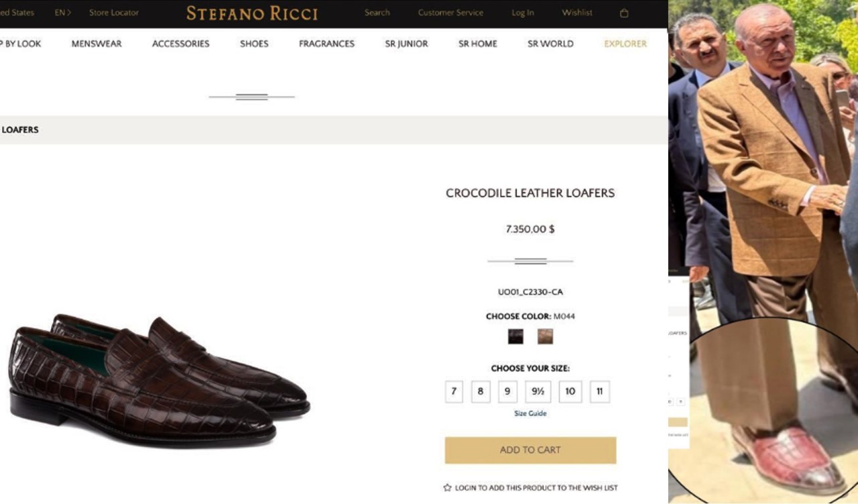This screenshot has height=504, width=858.
Task: Open Customer Service
Action: (450, 13)
